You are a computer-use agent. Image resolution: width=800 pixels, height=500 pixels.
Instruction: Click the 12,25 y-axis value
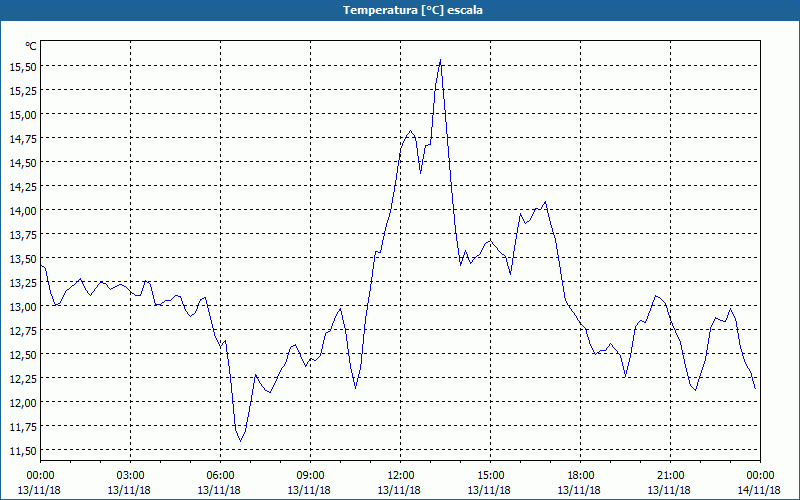coord(23,378)
